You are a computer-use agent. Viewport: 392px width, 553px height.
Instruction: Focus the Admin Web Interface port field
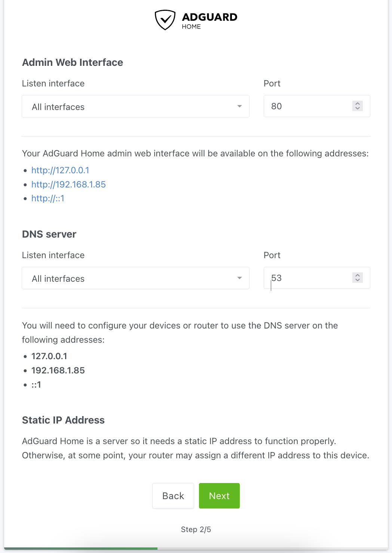[317, 106]
